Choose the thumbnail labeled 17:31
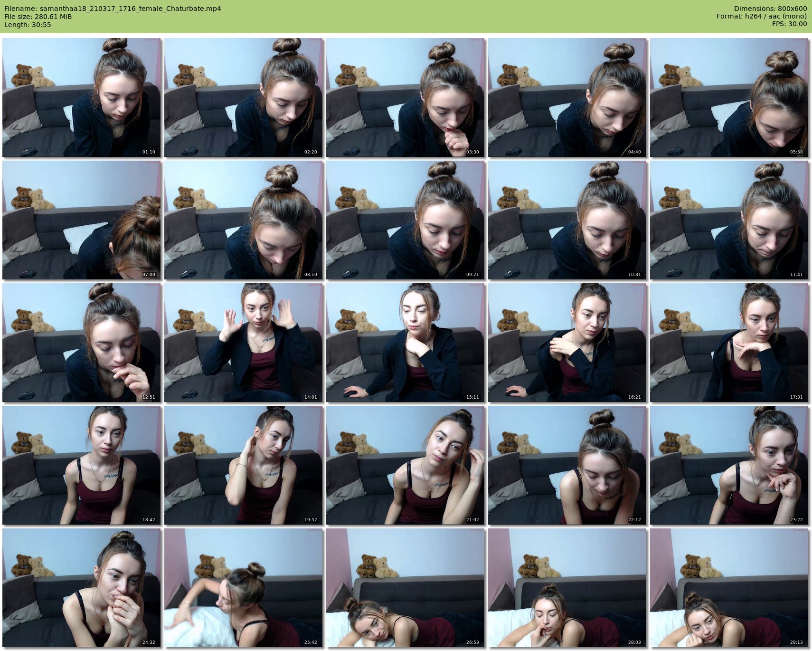Viewport: 812px width, 651px height. pyautogui.click(x=729, y=343)
